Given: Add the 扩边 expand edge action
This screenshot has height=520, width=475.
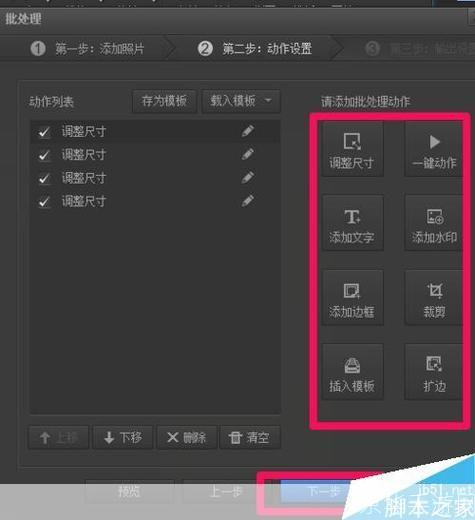Looking at the screenshot, I should pyautogui.click(x=433, y=372).
